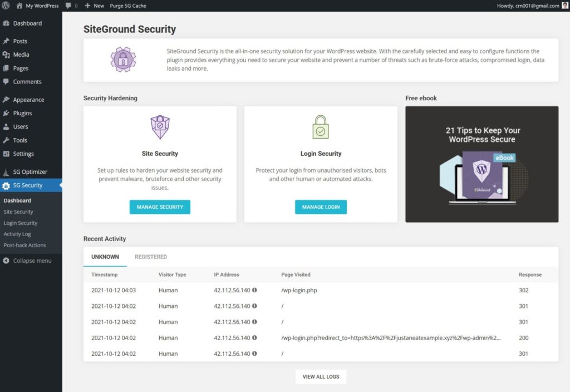Open SG Optimizer menu
This screenshot has width=570, height=392.
(31, 171)
